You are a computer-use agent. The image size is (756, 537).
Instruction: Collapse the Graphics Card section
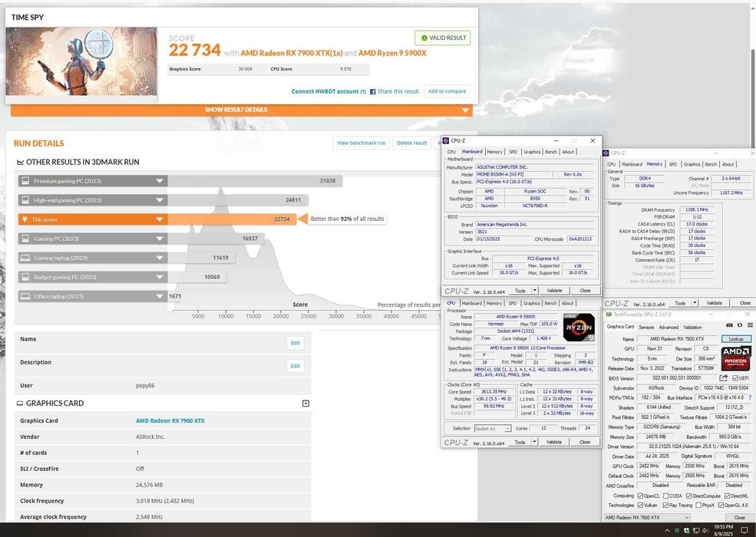[305, 404]
